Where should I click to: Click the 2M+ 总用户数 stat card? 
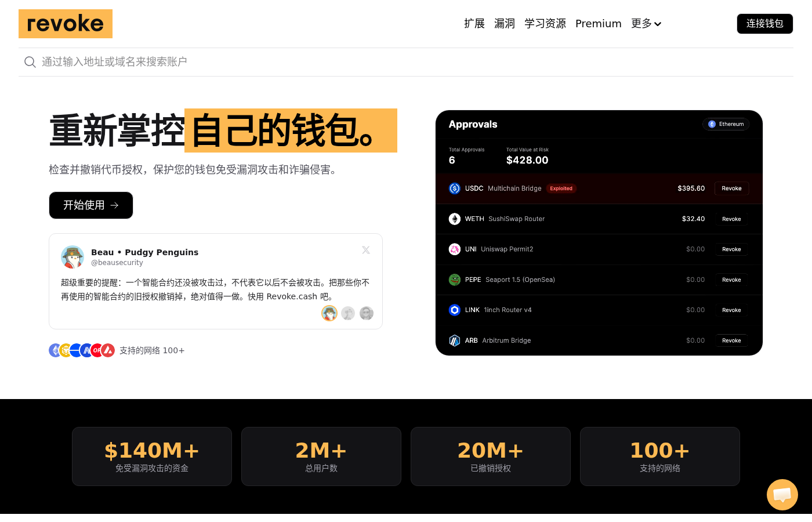coord(321,456)
